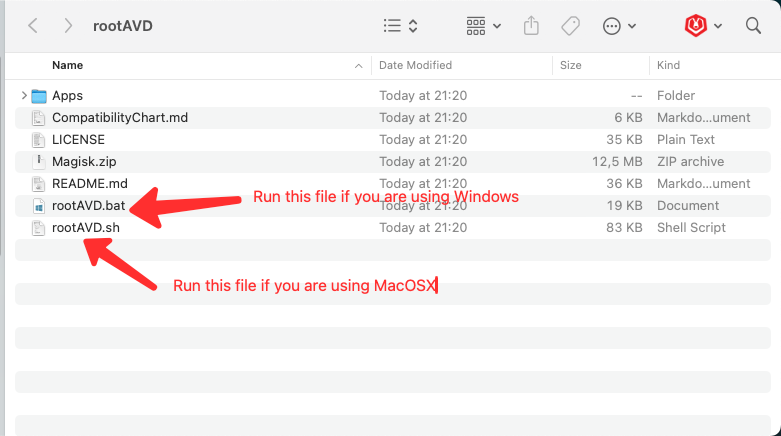Viewport: 781px width, 436px height.
Task: Click the 19 KB size cell
Action: pyautogui.click(x=624, y=205)
